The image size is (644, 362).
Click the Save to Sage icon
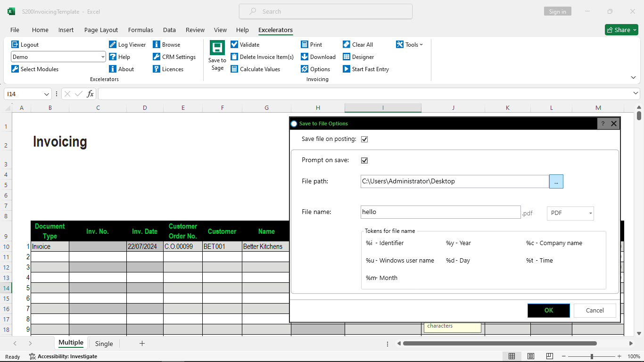[217, 55]
